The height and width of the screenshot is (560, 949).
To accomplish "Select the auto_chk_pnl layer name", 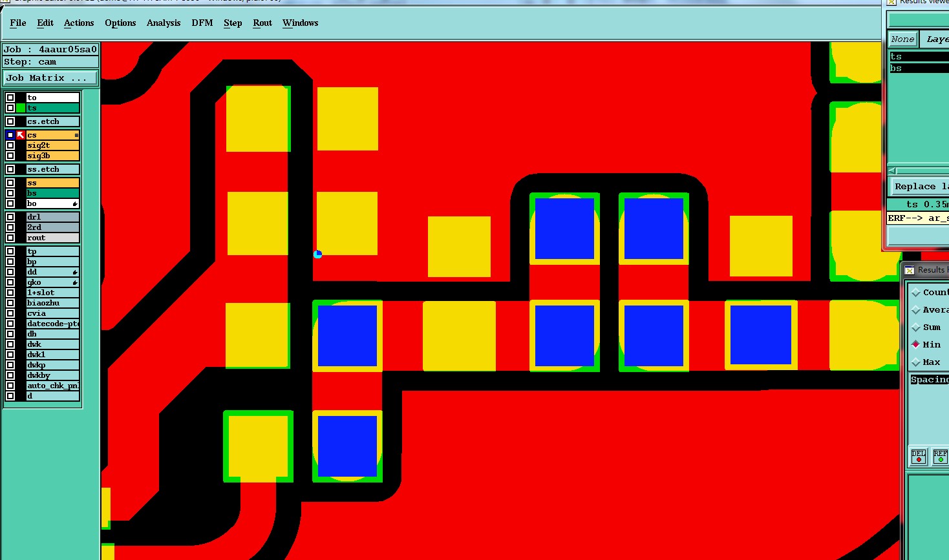I will click(x=52, y=386).
